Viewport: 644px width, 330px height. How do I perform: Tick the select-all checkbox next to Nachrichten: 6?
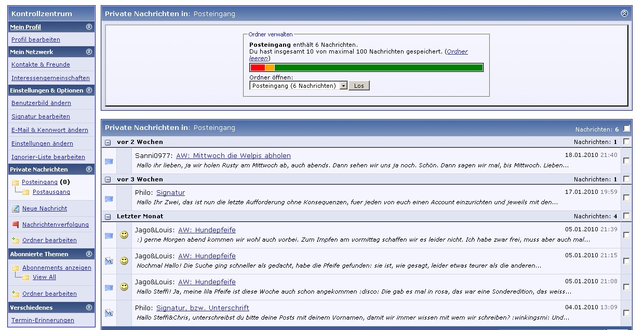(x=627, y=128)
